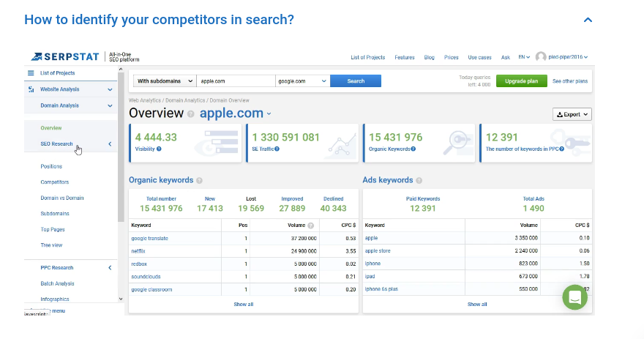Click the Domain Overview breadcrumb
Screen dimensions: 644x339
point(229,100)
